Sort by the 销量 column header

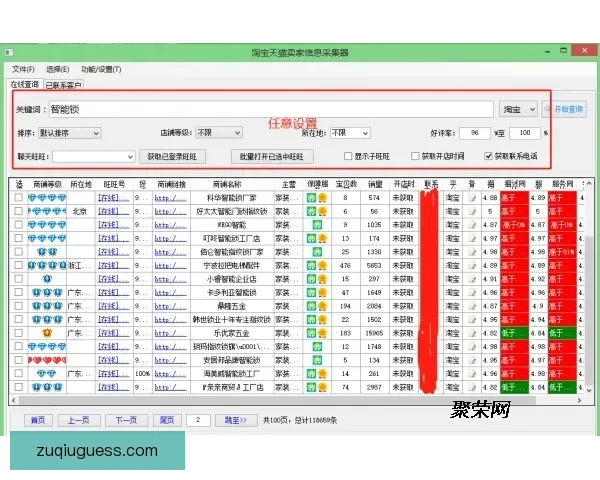point(375,184)
